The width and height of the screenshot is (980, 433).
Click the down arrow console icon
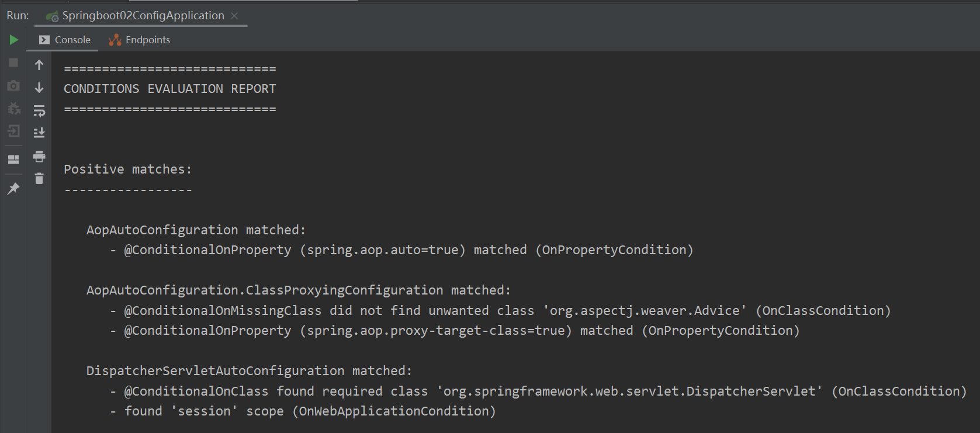point(39,88)
